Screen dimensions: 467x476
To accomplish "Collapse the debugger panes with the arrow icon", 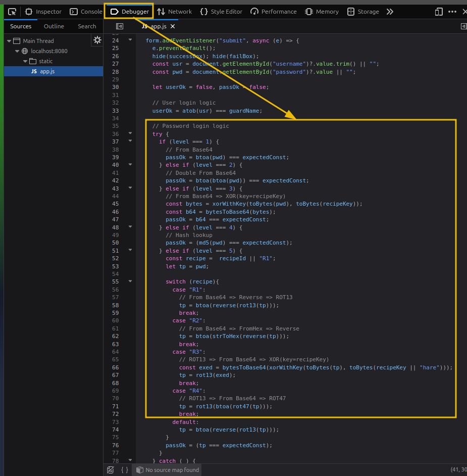I will (463, 26).
